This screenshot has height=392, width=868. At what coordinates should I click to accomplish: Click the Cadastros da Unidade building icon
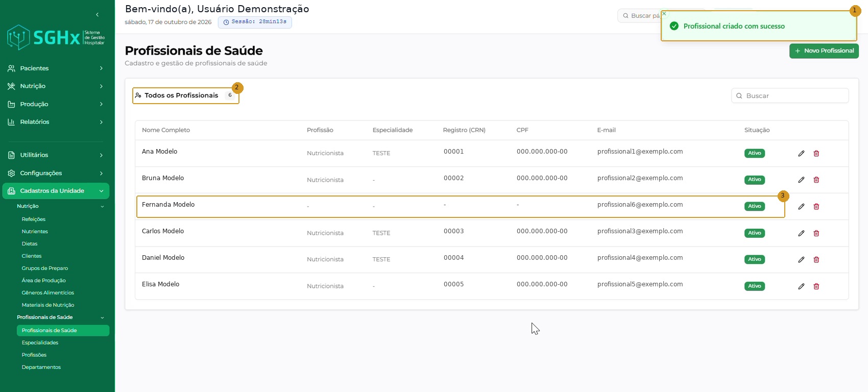point(11,191)
